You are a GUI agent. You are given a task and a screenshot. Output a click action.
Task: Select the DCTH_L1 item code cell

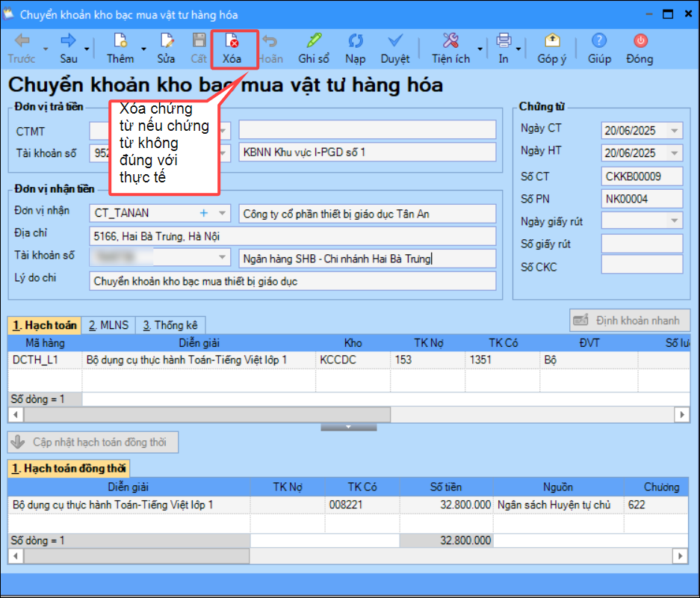45,360
